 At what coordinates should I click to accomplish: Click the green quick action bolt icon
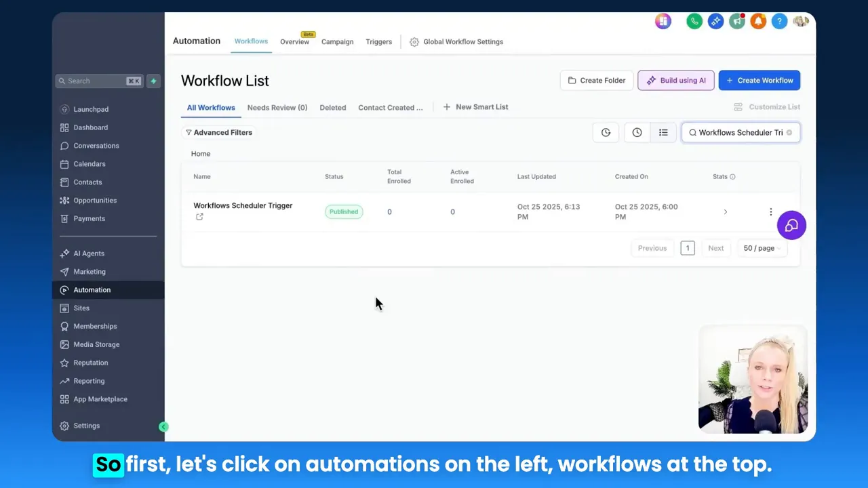(153, 81)
